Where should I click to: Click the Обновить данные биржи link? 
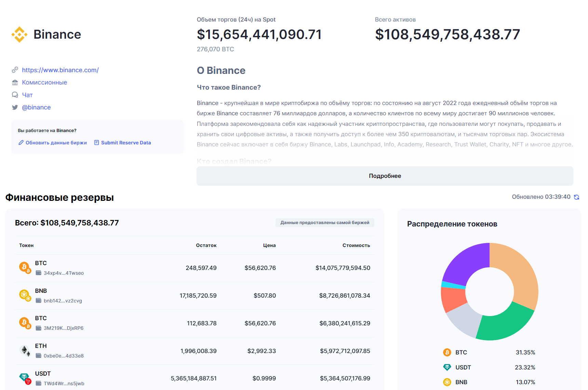(56, 143)
